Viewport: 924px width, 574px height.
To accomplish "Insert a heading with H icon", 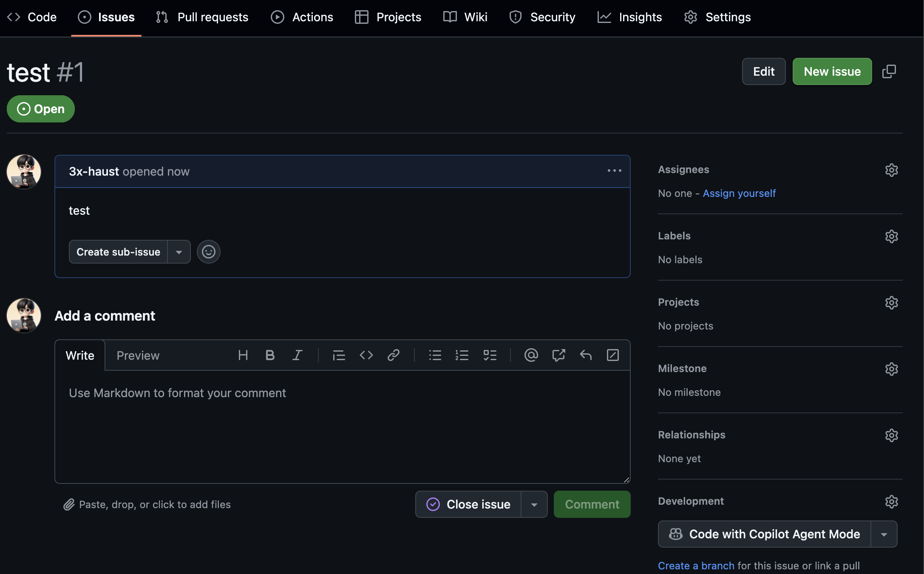I will [243, 355].
